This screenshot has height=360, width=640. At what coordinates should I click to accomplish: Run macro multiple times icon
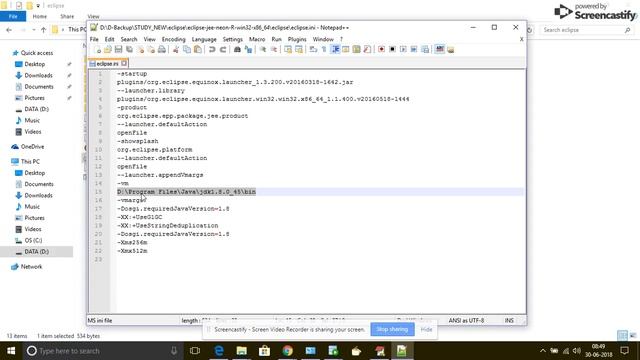click(x=414, y=49)
